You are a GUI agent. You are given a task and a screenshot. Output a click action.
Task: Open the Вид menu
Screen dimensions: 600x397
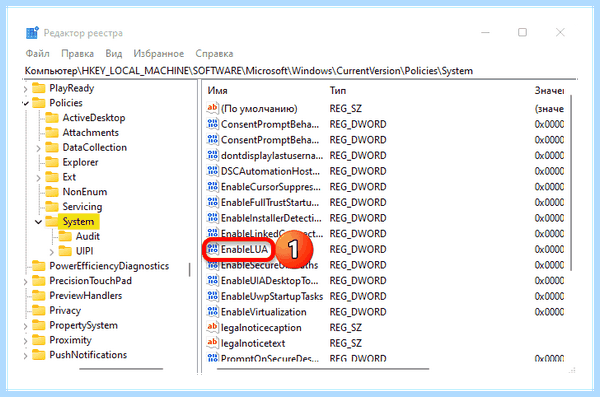(114, 54)
